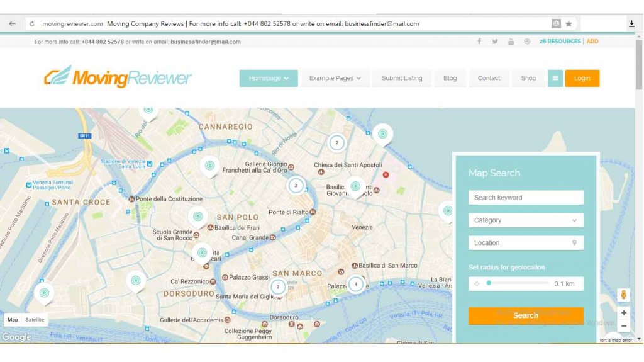
Task: Open the cluster marker 2 near Santa Maria del Giglio
Action: point(277,286)
